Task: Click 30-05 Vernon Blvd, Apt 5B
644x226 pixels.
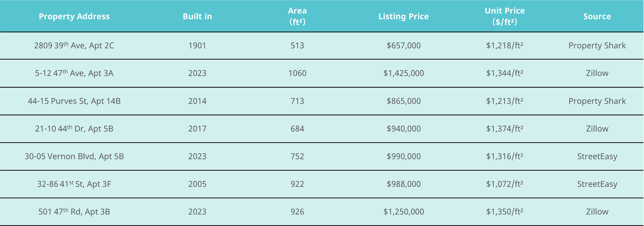Action: tap(74, 156)
